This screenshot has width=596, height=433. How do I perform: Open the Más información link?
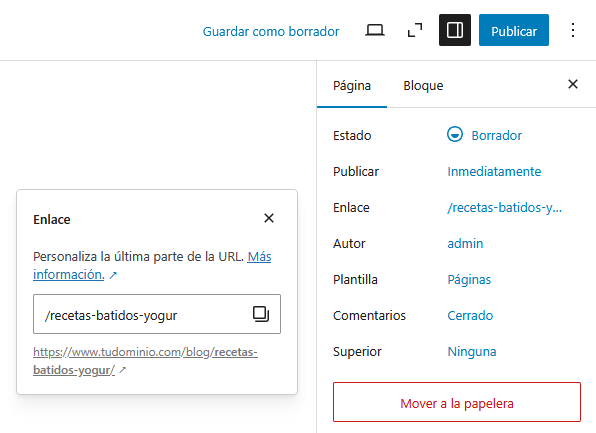[x=152, y=266]
